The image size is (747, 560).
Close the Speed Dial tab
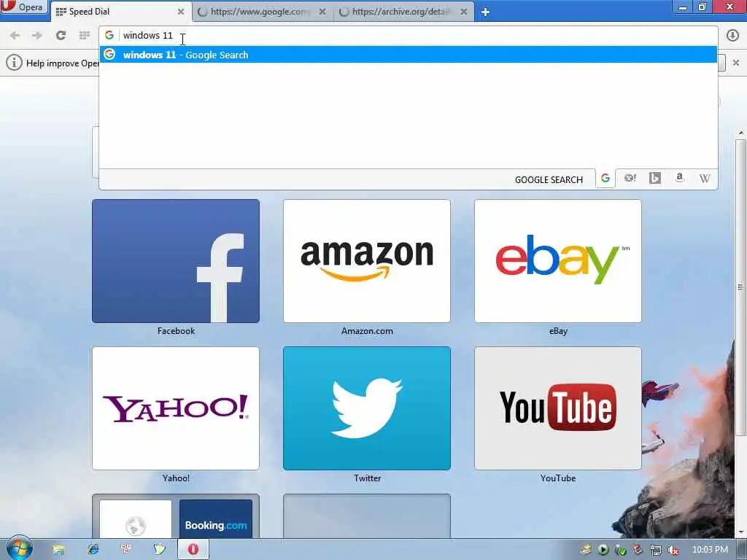pyautogui.click(x=181, y=12)
